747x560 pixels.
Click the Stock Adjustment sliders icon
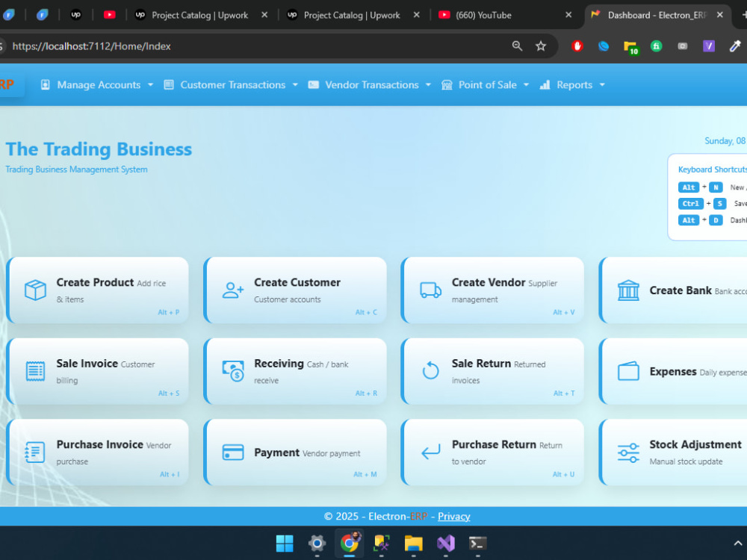click(628, 452)
